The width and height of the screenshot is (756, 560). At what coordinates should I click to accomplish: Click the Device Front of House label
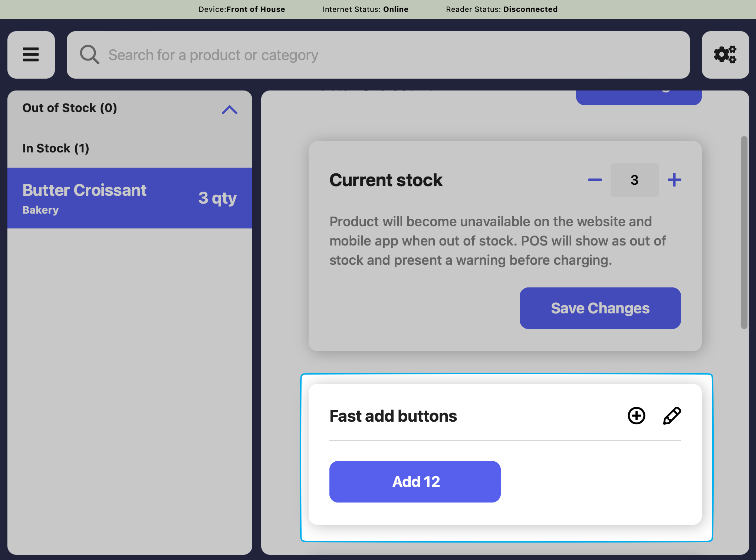tap(241, 9)
